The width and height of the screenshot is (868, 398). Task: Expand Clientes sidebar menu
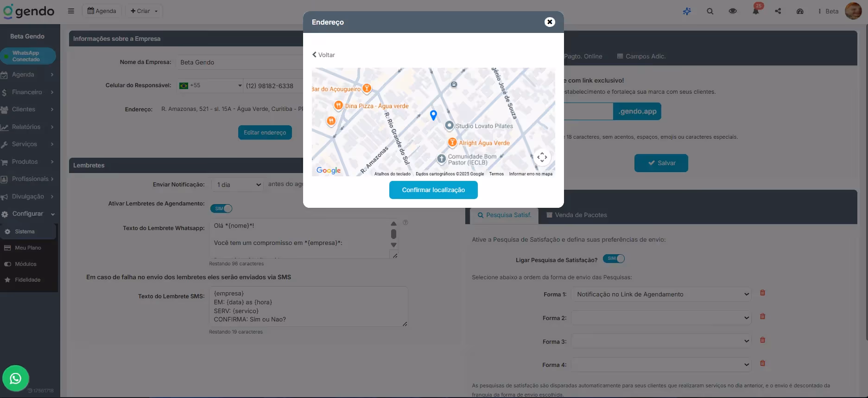click(28, 109)
